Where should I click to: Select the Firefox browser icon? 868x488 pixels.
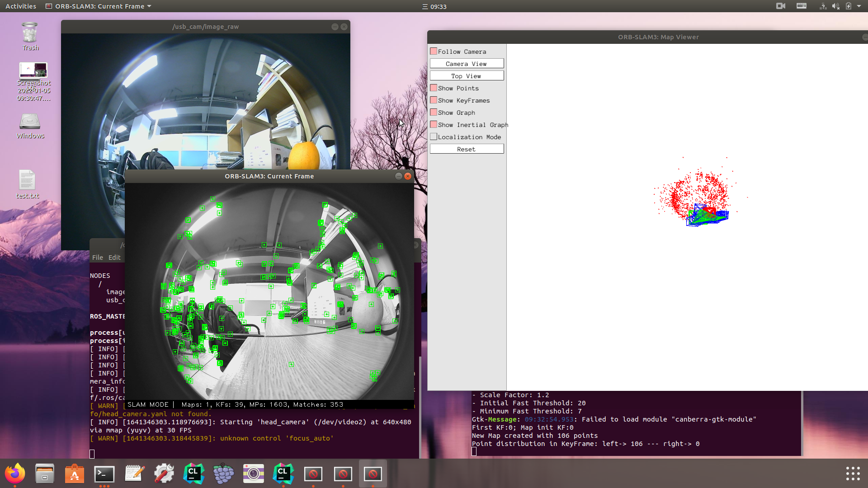click(x=15, y=474)
